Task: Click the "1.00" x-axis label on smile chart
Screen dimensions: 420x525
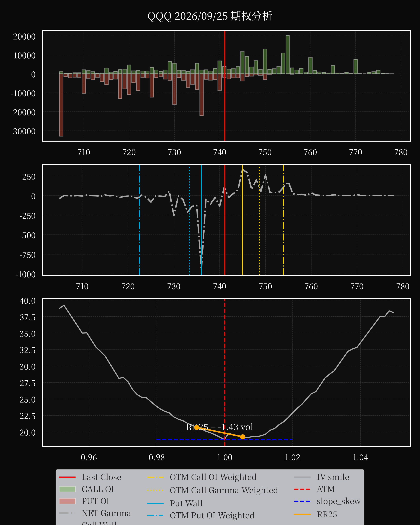Action: click(x=225, y=458)
